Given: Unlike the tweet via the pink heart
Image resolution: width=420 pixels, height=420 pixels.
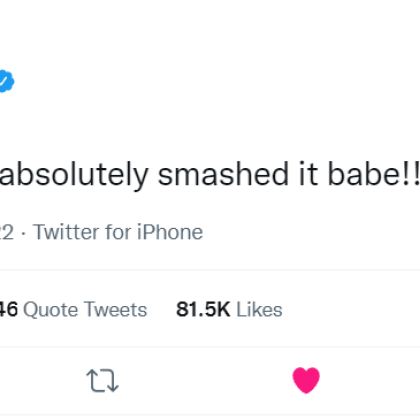Looking at the screenshot, I should pos(306,380).
